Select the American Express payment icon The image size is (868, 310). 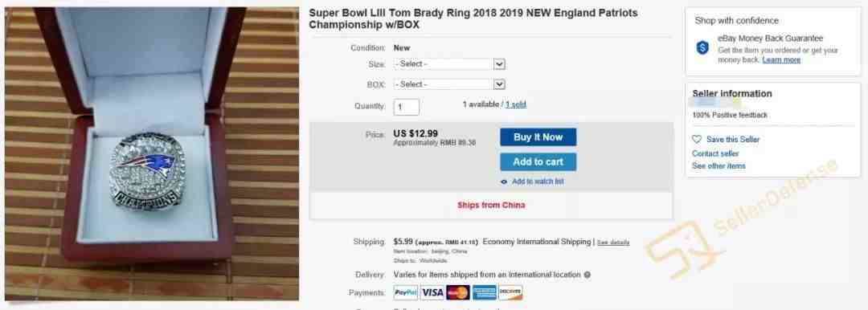pos(485,292)
